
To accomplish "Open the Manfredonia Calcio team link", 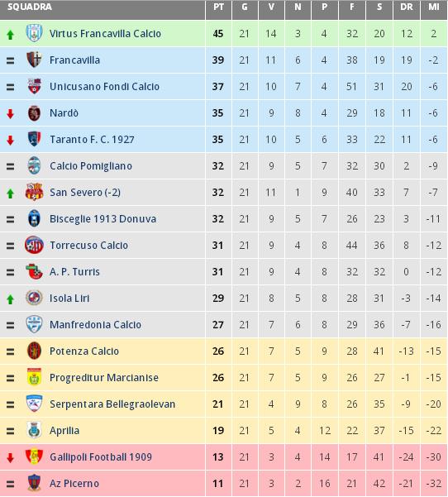I will [95, 324].
